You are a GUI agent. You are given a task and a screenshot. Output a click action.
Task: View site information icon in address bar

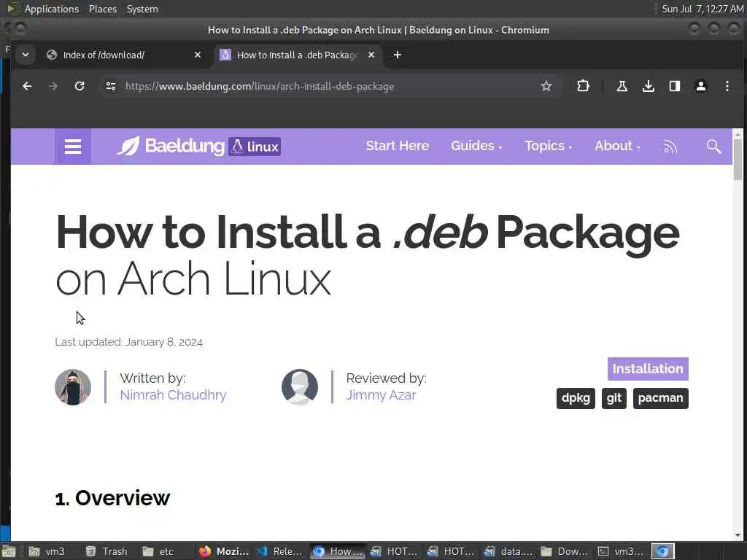click(111, 86)
